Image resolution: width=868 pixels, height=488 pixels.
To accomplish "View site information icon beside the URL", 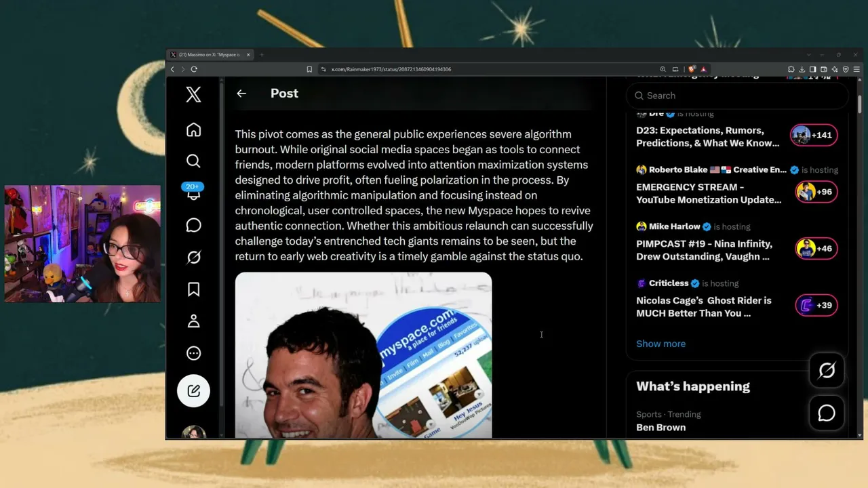I will [x=323, y=69].
